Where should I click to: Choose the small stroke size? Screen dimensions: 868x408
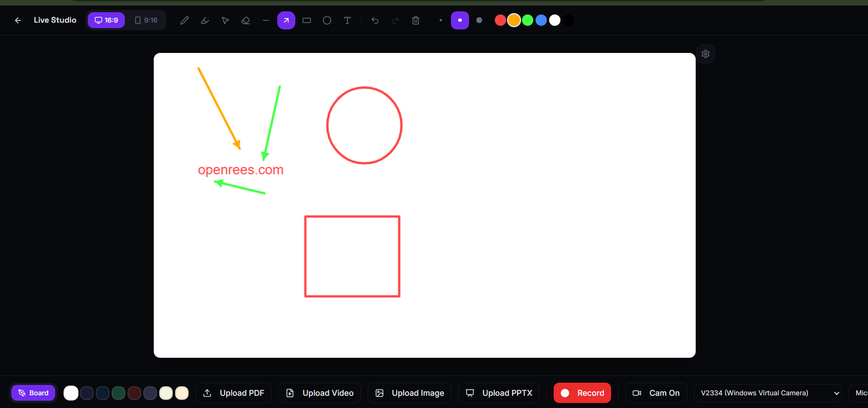441,20
